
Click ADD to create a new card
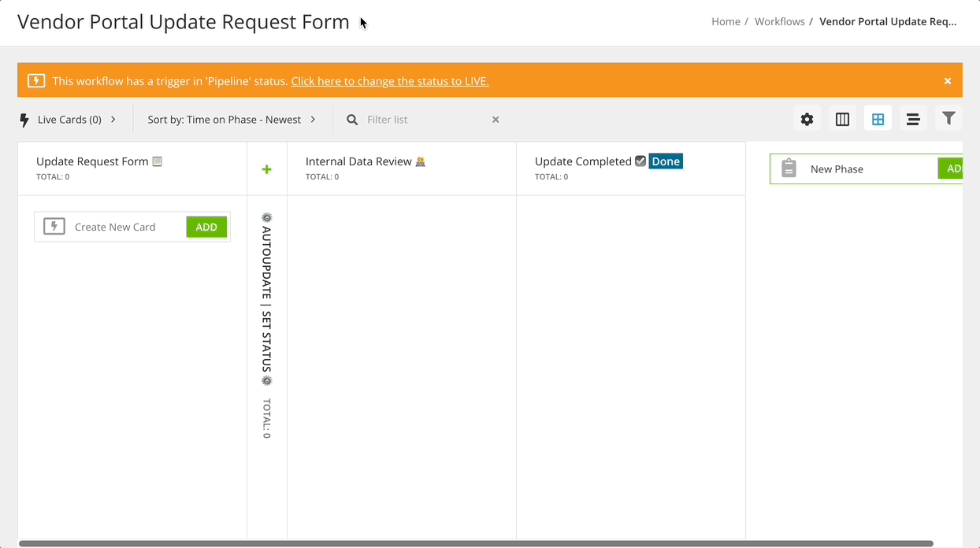(206, 226)
